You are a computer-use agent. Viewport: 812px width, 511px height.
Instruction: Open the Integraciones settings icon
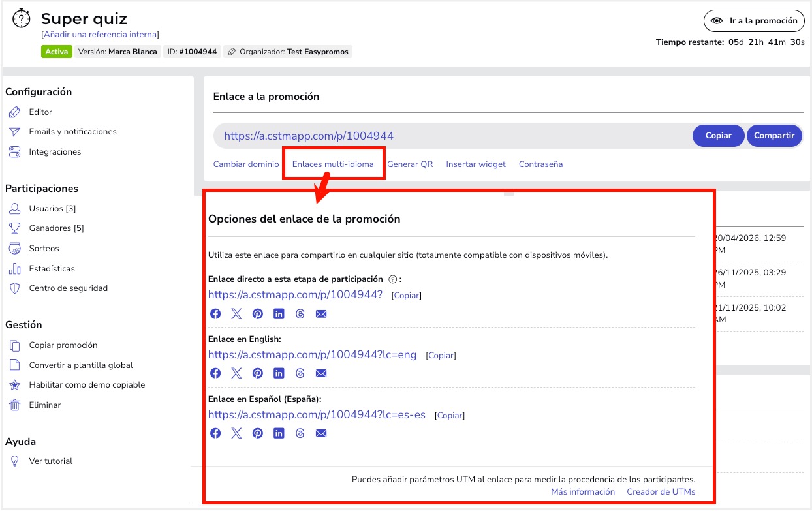coord(16,151)
